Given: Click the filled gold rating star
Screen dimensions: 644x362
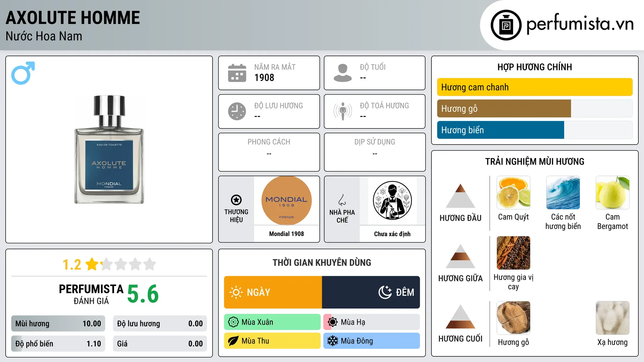Looking at the screenshot, I should [x=92, y=264].
